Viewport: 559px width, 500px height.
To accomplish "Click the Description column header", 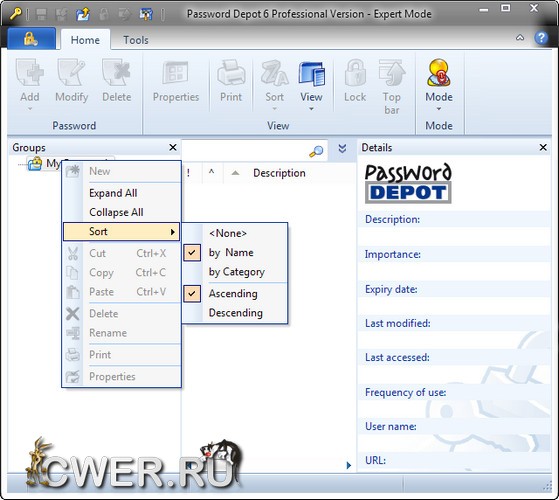I will (279, 173).
